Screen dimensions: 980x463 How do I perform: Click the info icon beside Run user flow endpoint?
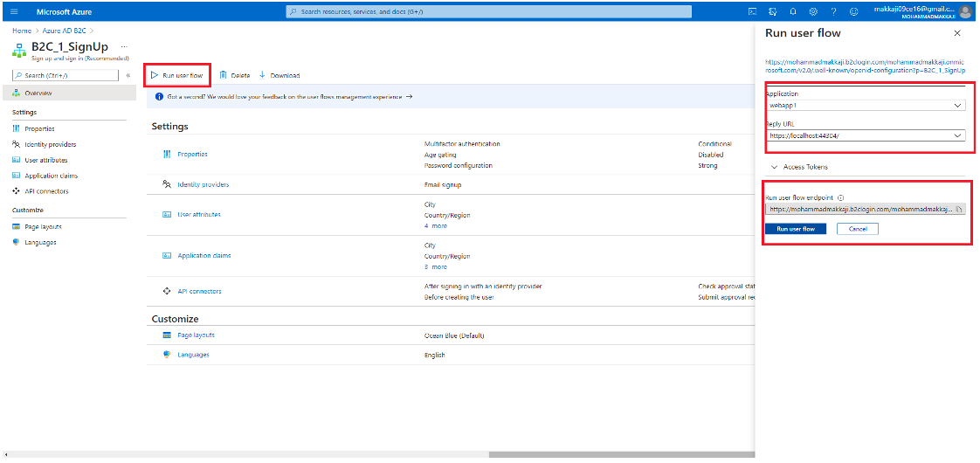point(840,197)
